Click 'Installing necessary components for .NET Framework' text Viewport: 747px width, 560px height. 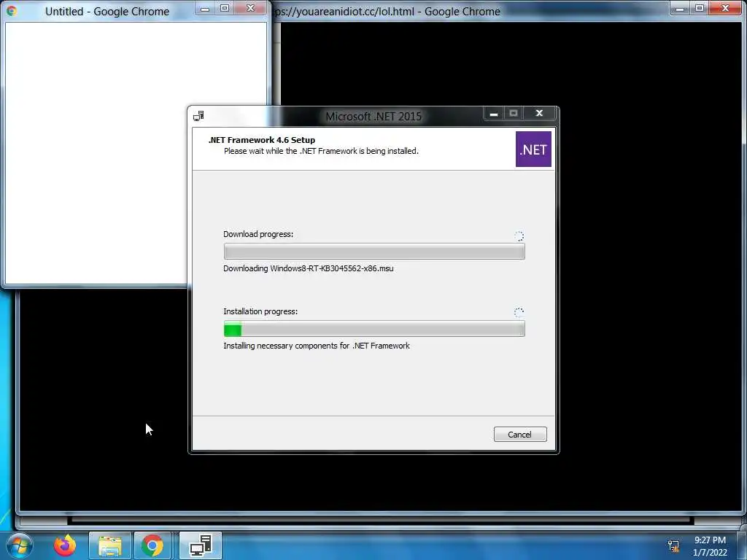tap(317, 346)
